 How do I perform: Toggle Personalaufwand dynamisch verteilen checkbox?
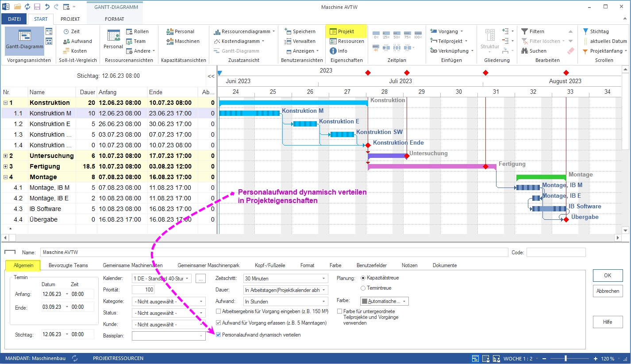[219, 335]
